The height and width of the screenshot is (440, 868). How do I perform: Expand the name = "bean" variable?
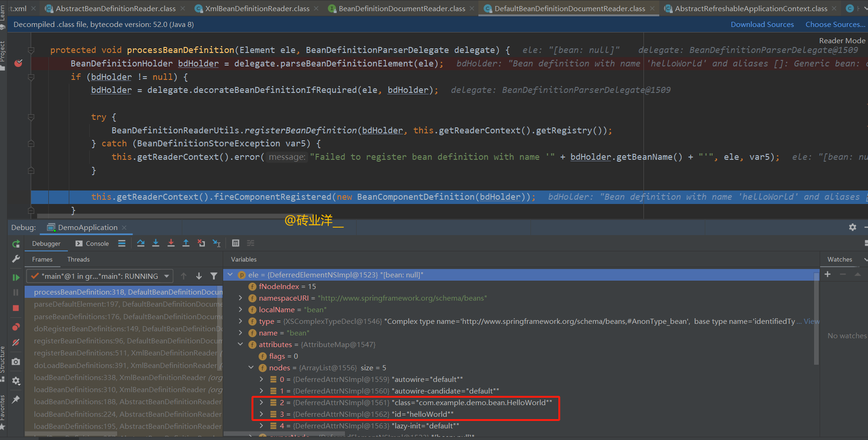coord(240,333)
